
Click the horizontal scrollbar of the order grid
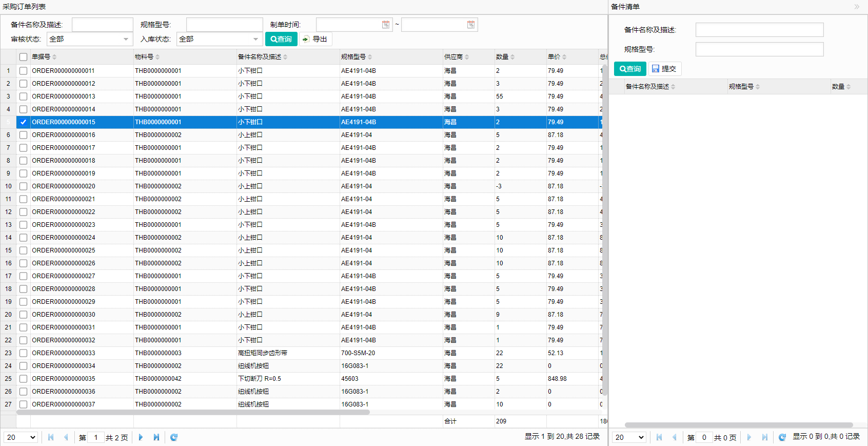(x=193, y=412)
